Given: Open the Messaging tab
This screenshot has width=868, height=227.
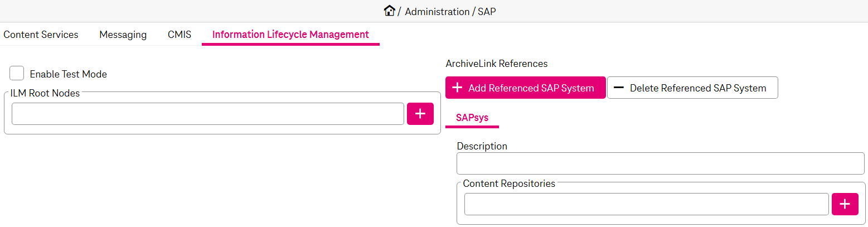Looking at the screenshot, I should pyautogui.click(x=123, y=35).
